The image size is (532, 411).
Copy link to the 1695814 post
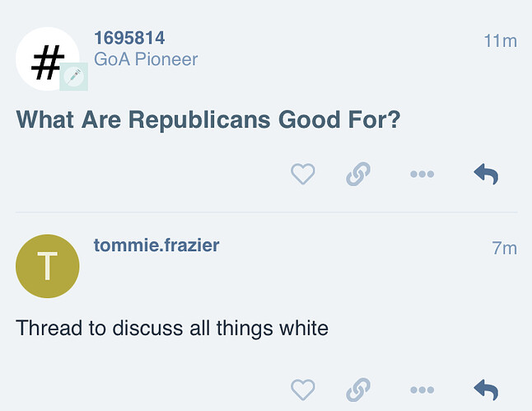pyautogui.click(x=358, y=174)
